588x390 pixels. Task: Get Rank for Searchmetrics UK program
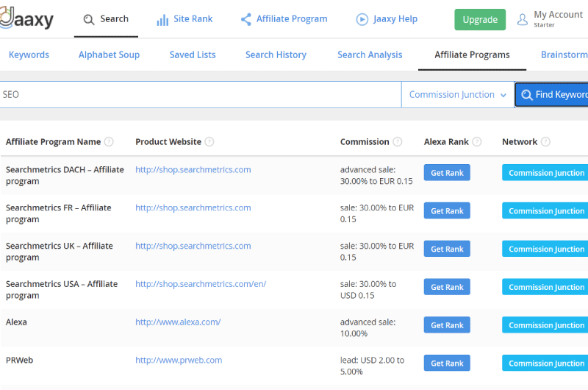pyautogui.click(x=447, y=249)
